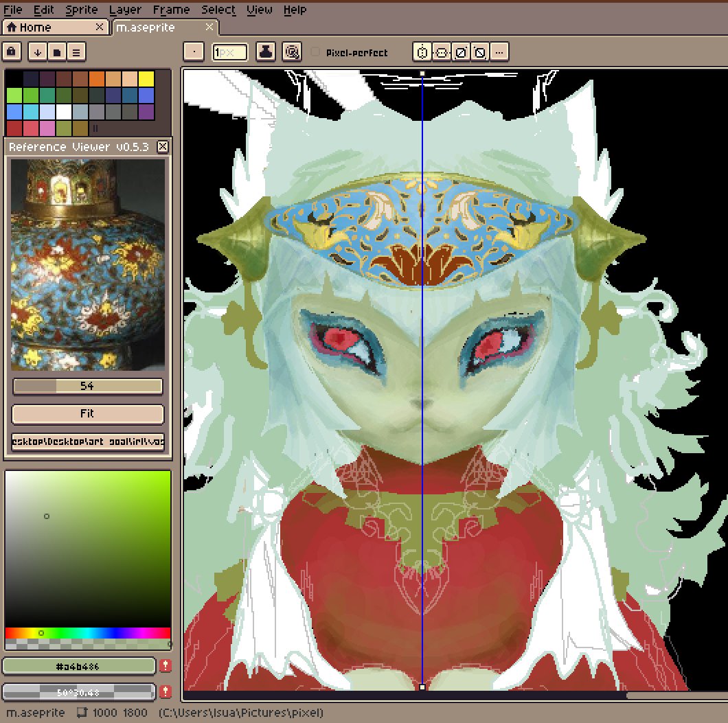Enable left diagonal symmetry icon

click(480, 52)
